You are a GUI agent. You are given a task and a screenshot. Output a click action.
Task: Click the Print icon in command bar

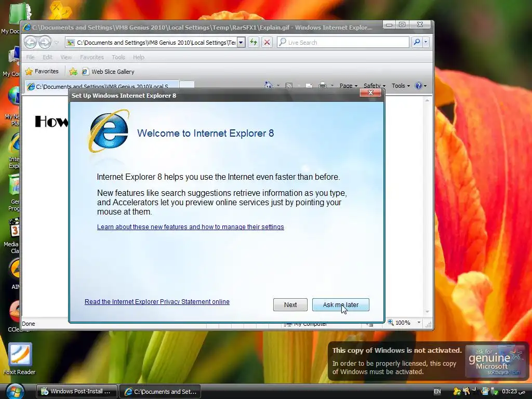[x=322, y=86]
